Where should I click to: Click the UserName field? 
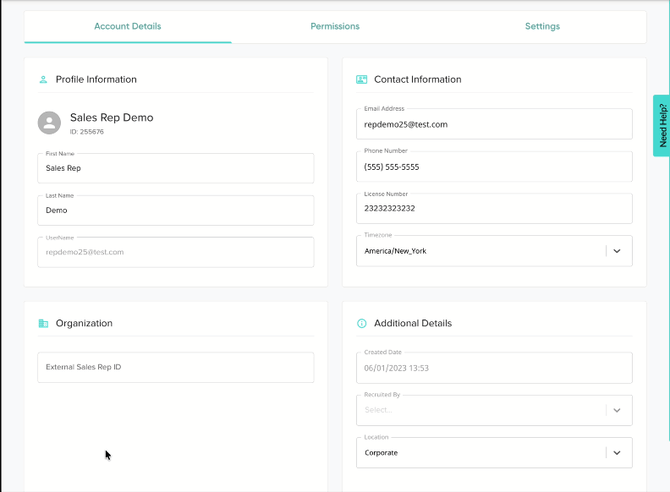tap(176, 252)
